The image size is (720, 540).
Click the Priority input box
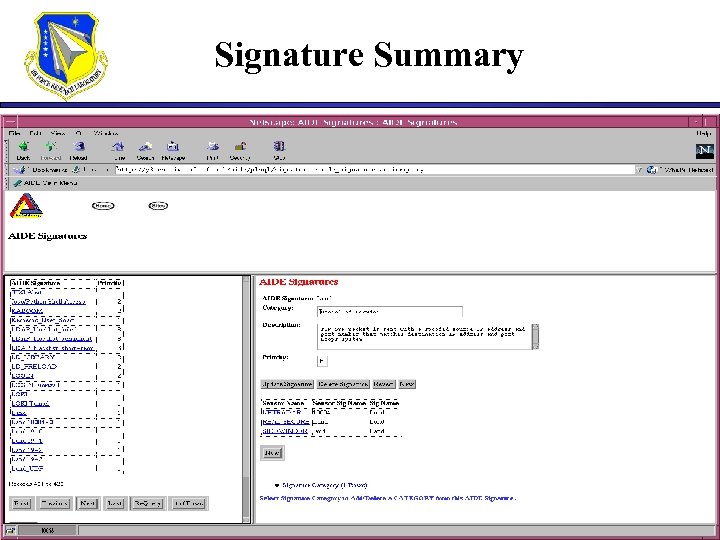[322, 361]
